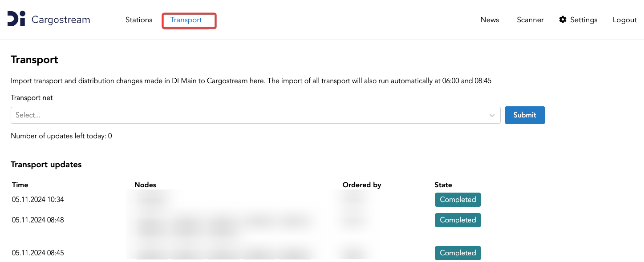Select the 05.11.2024 10:34 update row
Viewport: 644px width, 262px height.
click(x=247, y=200)
